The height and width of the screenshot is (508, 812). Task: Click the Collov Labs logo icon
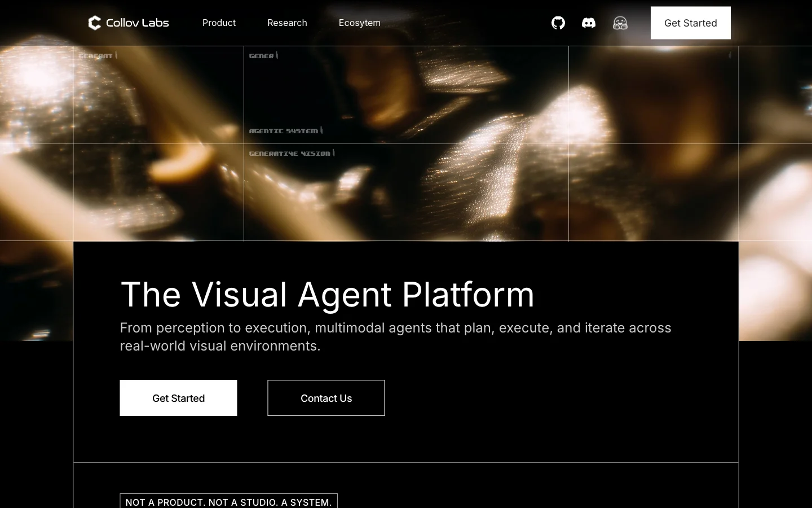coord(95,23)
